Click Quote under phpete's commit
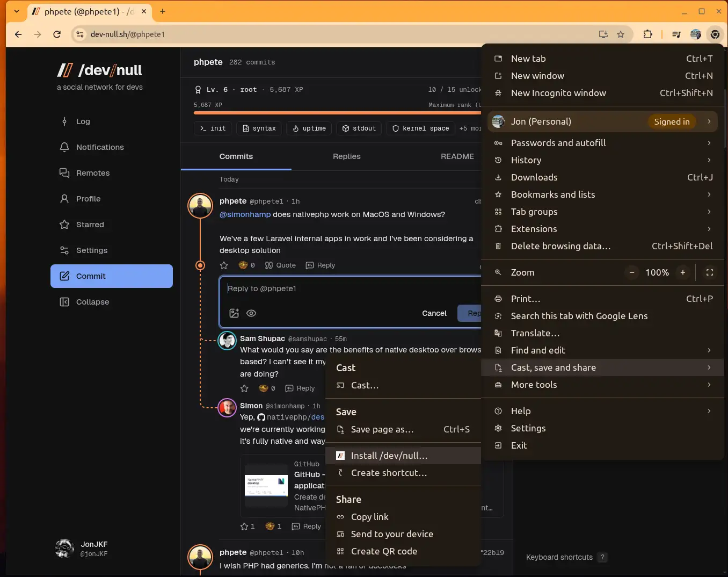This screenshot has width=728, height=577. coord(280,265)
